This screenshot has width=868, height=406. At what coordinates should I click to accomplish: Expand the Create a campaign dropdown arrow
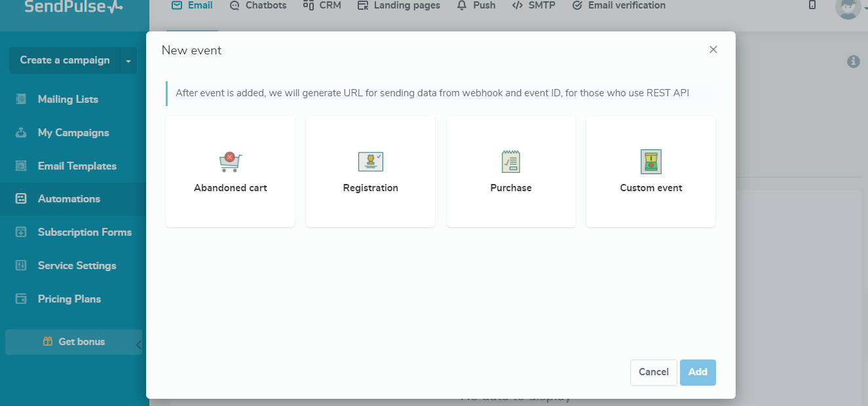coord(128,61)
